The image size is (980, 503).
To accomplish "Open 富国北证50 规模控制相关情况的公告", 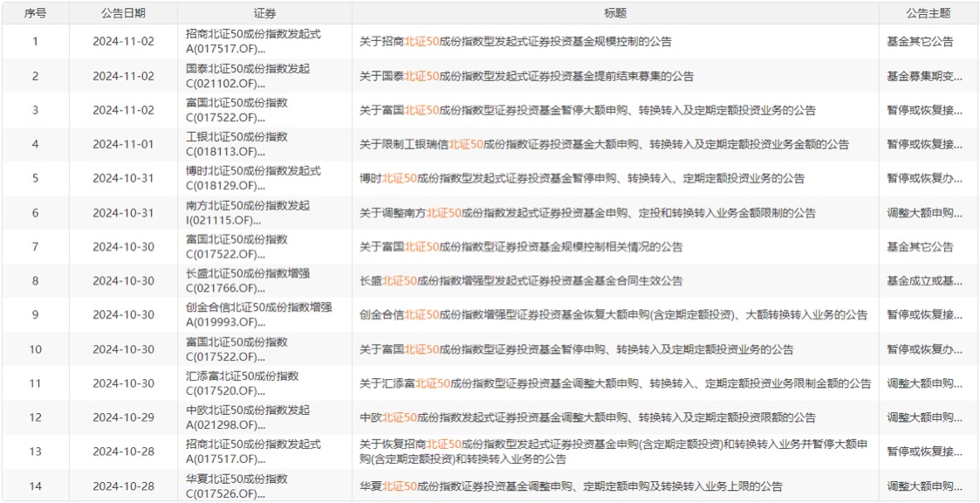I will pos(521,247).
